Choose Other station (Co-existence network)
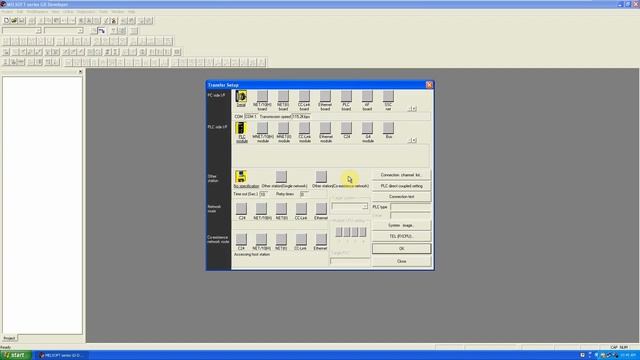Image resolution: width=640 pixels, height=360 pixels. coord(321,177)
